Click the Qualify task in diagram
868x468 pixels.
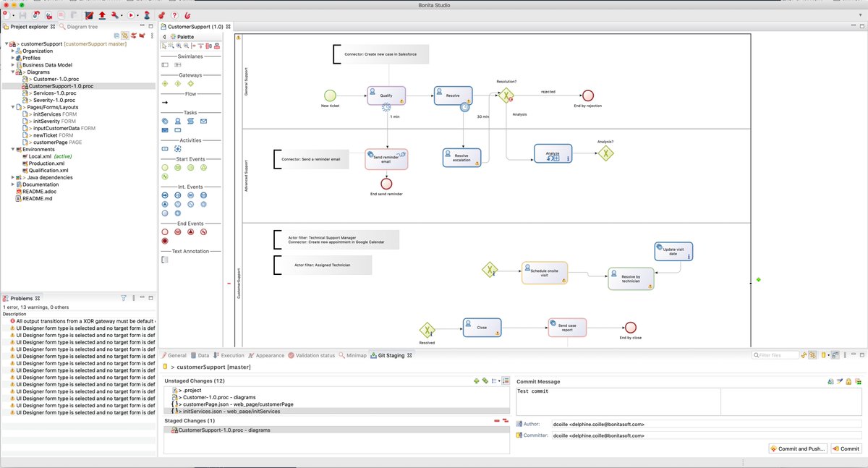pyautogui.click(x=386, y=95)
